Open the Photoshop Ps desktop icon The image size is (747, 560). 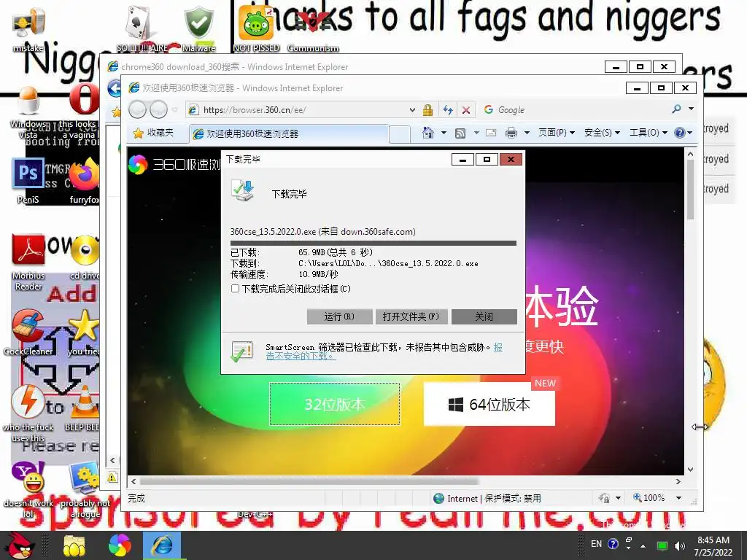[x=28, y=181]
